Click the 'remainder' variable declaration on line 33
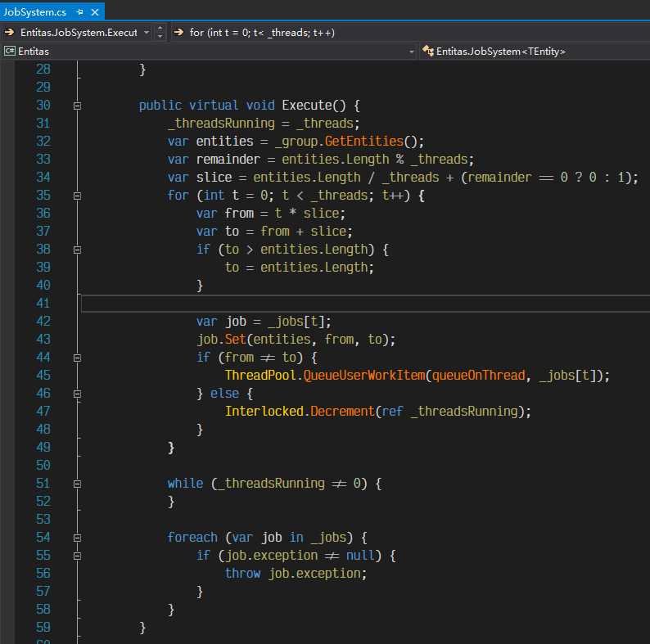650x644 pixels. click(x=228, y=160)
